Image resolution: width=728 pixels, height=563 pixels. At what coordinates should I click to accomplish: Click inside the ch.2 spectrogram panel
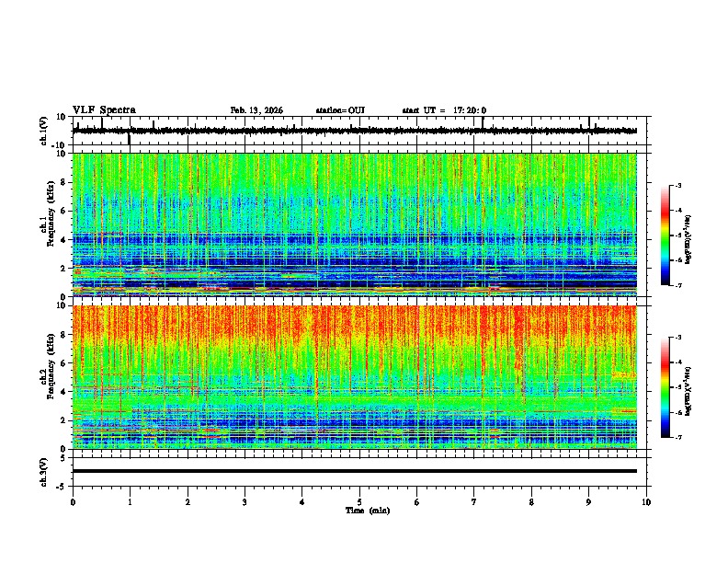[x=354, y=377]
